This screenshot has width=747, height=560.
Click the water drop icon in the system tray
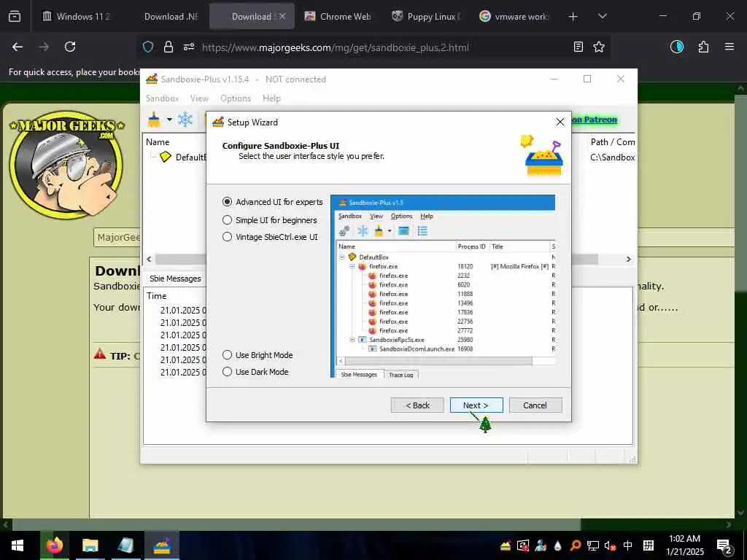pos(558,545)
